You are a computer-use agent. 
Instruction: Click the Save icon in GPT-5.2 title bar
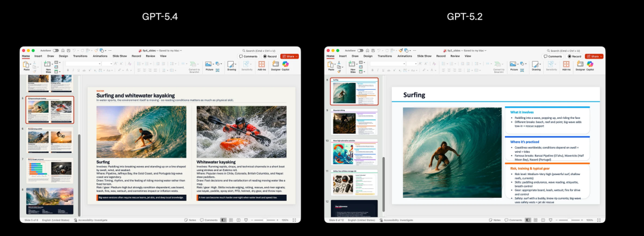coord(373,50)
